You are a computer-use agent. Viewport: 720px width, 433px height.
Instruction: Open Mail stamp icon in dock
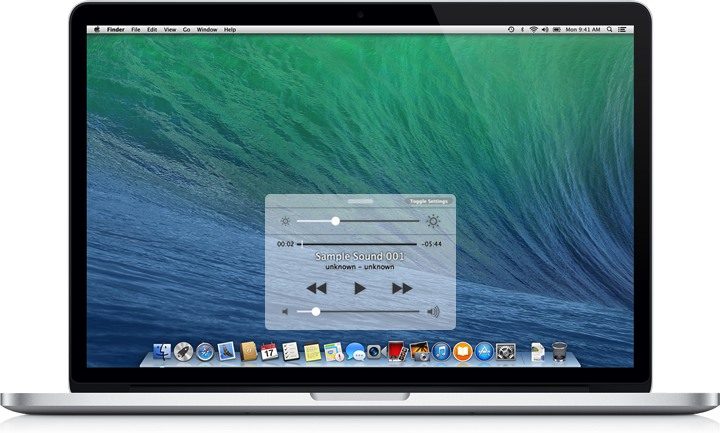[x=226, y=352]
